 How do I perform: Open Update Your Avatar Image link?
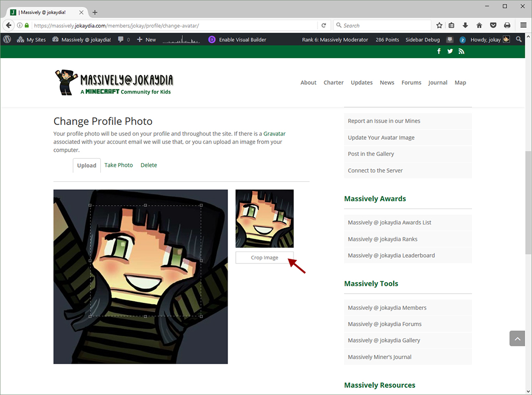(408, 137)
